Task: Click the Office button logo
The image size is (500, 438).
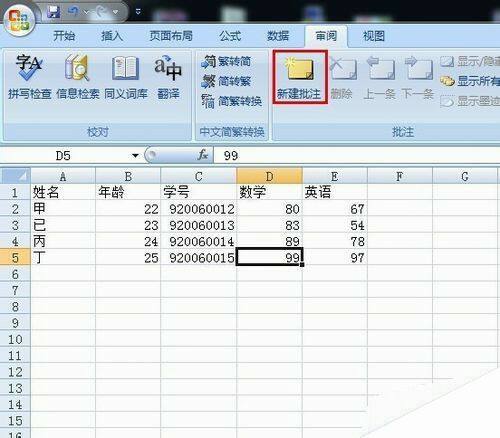Action: pos(19,21)
